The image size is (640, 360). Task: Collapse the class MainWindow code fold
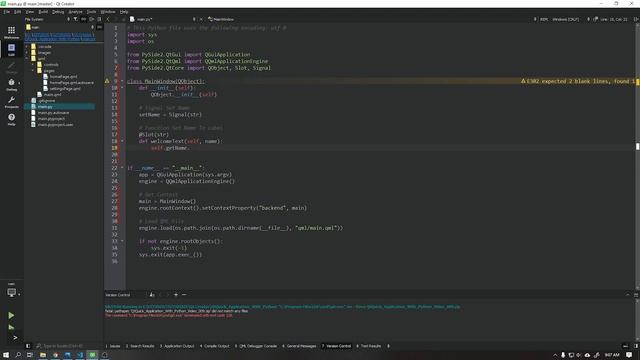122,81
